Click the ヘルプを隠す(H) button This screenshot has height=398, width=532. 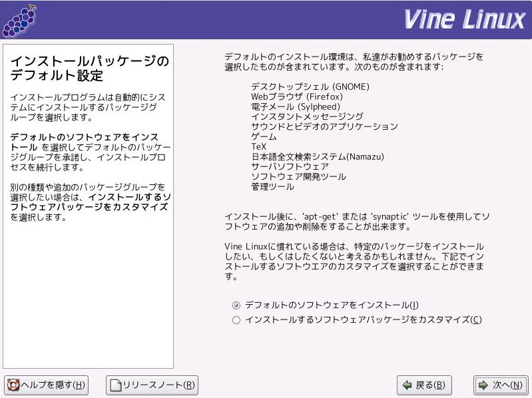[x=46, y=385]
